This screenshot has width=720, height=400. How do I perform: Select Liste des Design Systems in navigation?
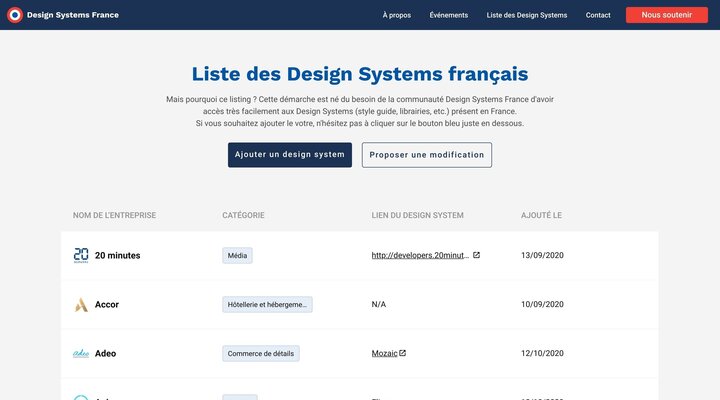(526, 15)
